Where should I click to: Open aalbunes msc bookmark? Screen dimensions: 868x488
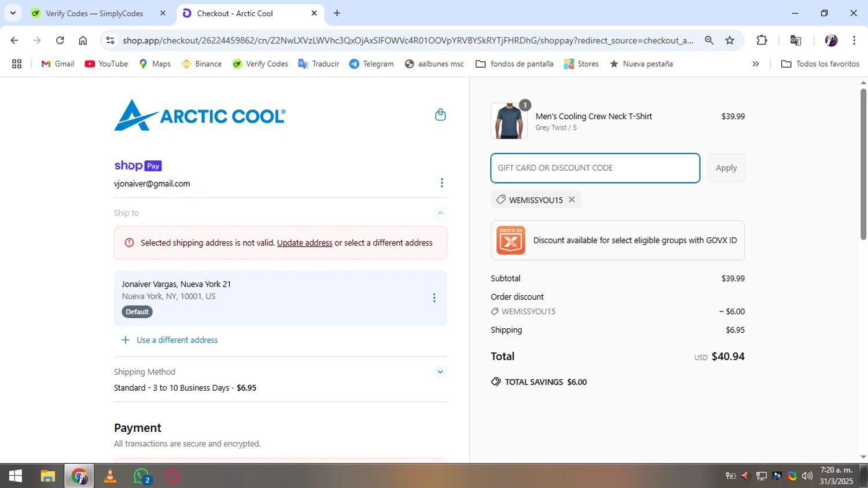435,64
